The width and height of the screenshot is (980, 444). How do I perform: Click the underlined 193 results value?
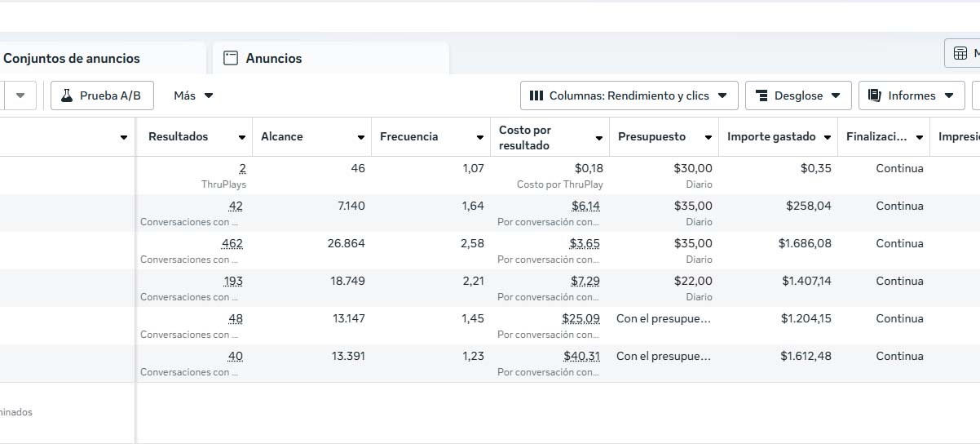233,281
